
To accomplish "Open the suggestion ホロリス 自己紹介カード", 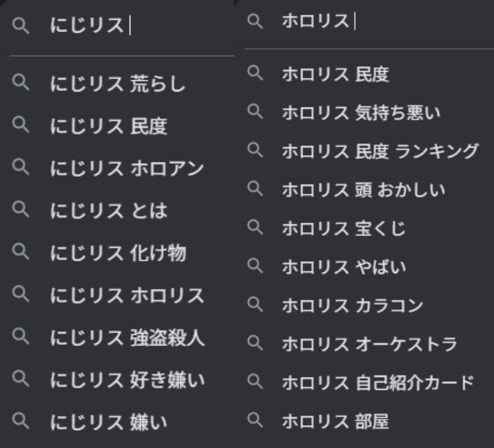I will pyautogui.click(x=377, y=382).
